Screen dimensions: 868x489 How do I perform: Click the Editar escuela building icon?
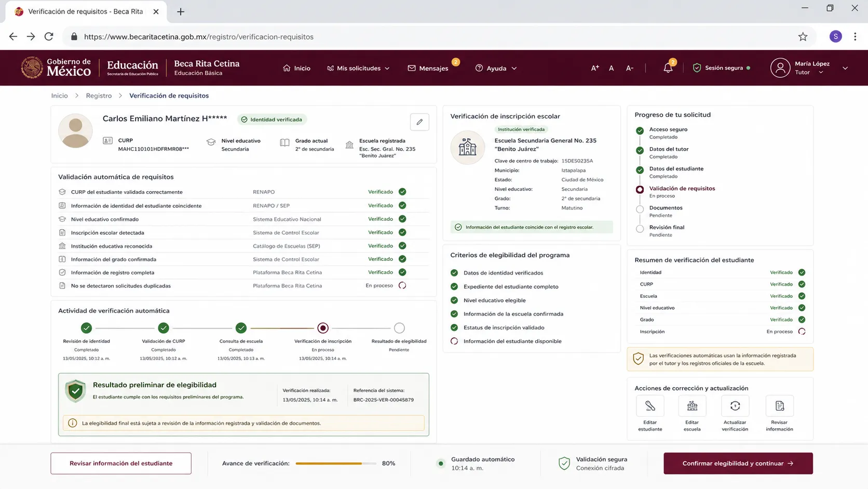point(692,406)
